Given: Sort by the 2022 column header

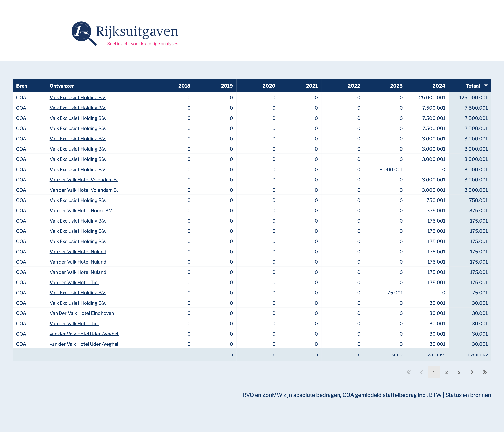Looking at the screenshot, I should [354, 86].
